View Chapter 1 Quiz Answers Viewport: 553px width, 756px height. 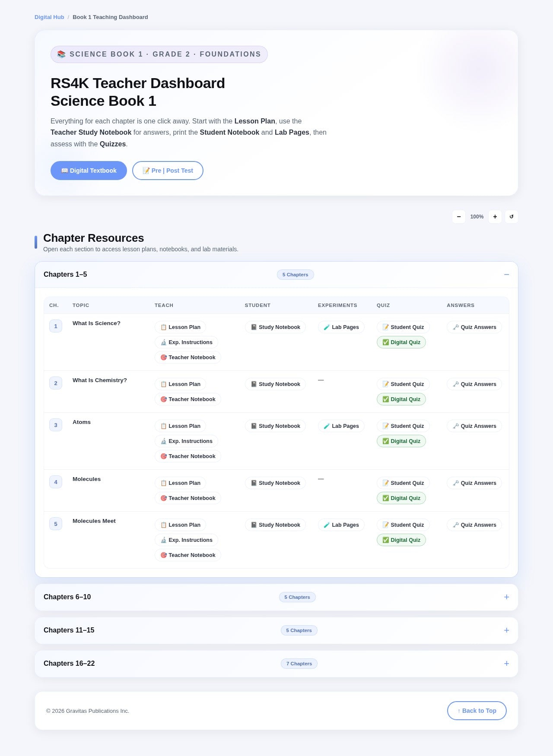point(474,327)
